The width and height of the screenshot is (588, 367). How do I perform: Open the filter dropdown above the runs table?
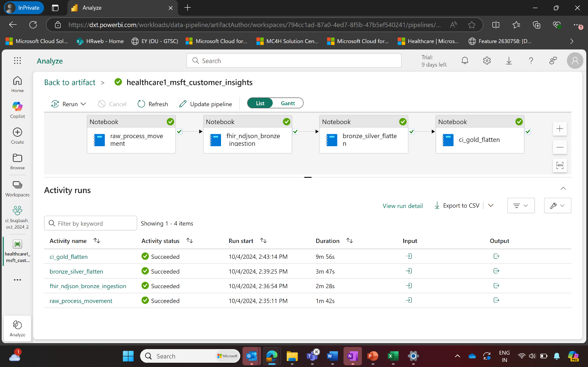[521, 205]
